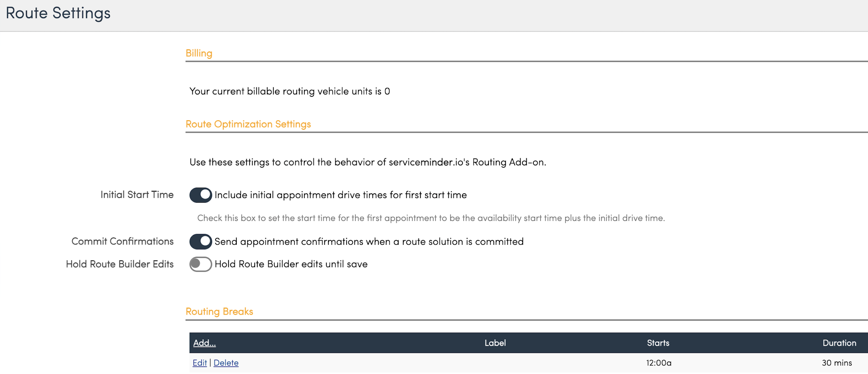Image resolution: width=868 pixels, height=374 pixels.
Task: Click the Add... link in Routing Breaks
Action: click(x=204, y=343)
